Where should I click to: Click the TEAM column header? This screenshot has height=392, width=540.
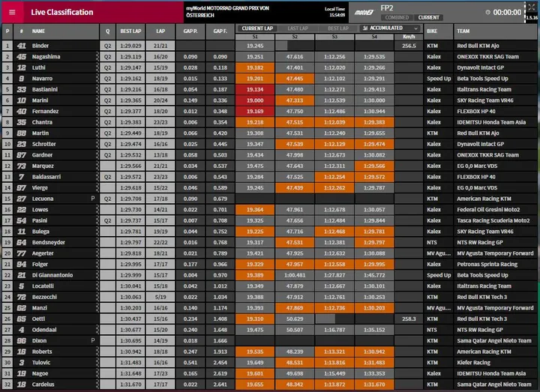[x=496, y=31]
